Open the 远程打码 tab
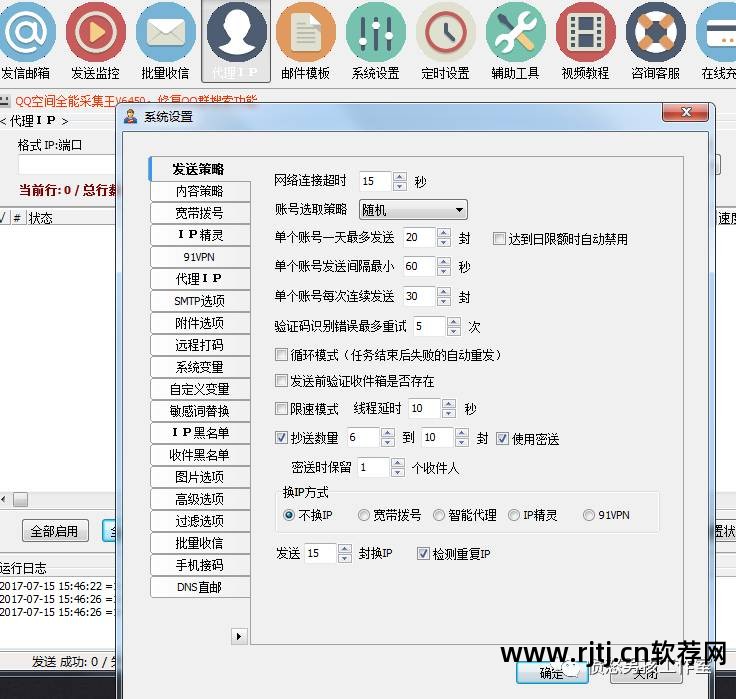736x699 pixels. [x=200, y=345]
